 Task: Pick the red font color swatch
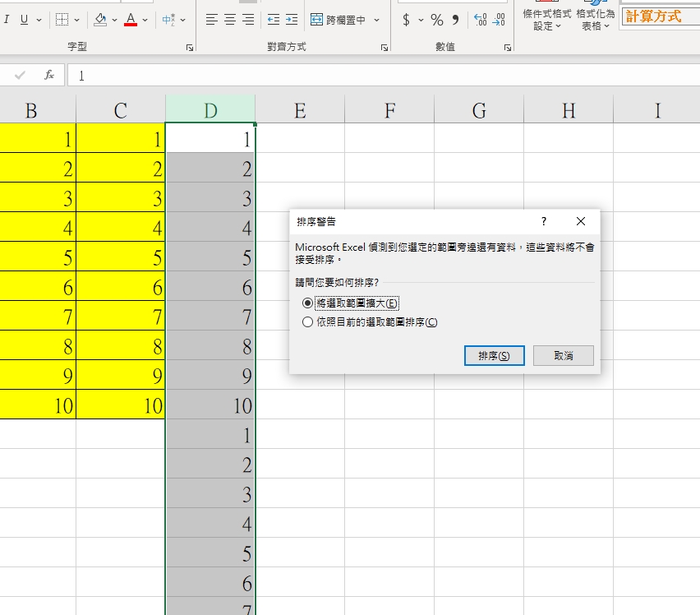[x=131, y=19]
